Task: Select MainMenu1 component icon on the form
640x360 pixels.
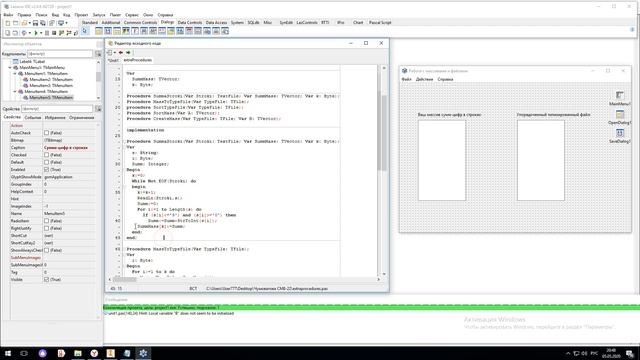Action: click(620, 96)
